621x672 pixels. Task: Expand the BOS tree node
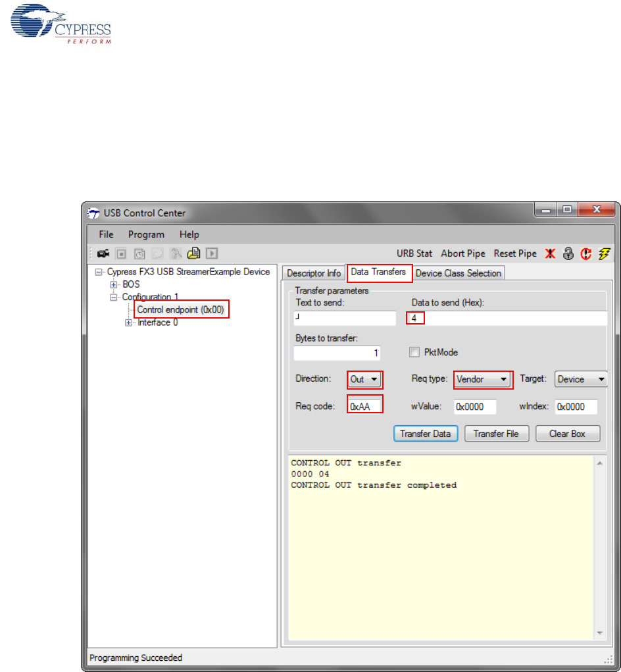point(114,284)
